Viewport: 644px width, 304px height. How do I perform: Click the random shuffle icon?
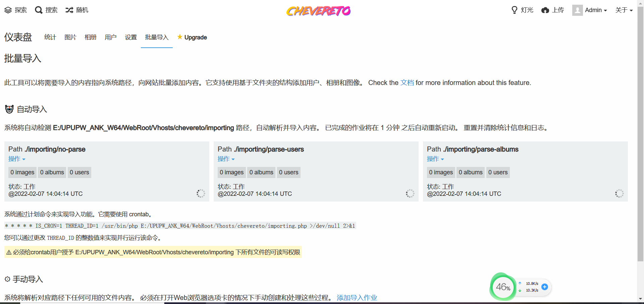click(x=69, y=10)
